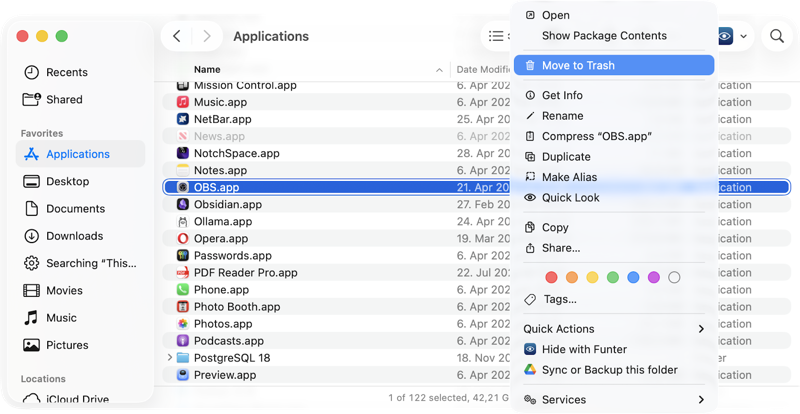Choose Make Alias
The image size is (800, 414).
pyautogui.click(x=614, y=177)
